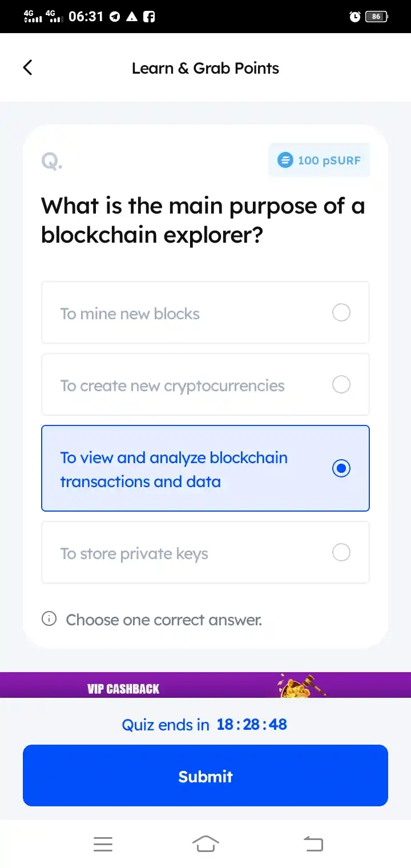Screen dimensions: 411x868
Task: Tap the pSURF coin icon
Action: (x=285, y=160)
